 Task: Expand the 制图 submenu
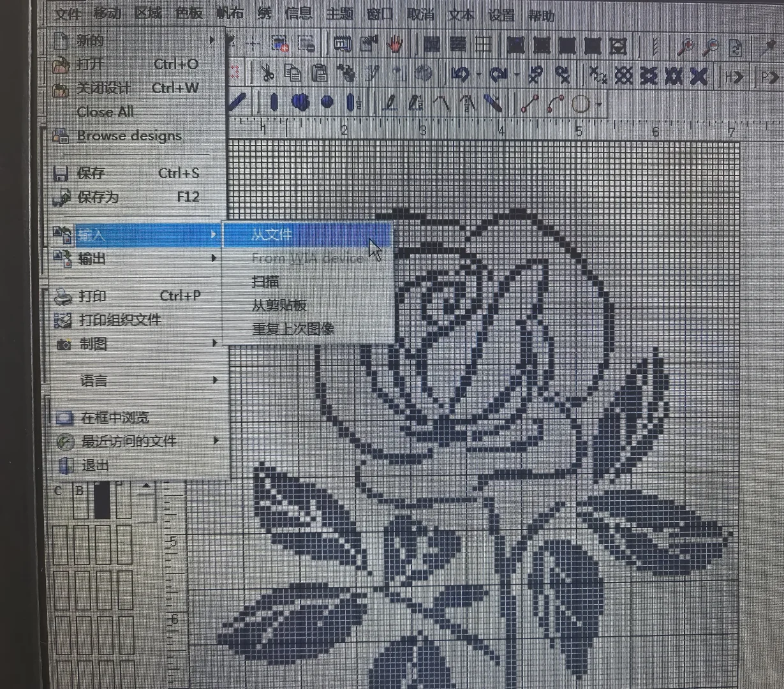[x=138, y=344]
